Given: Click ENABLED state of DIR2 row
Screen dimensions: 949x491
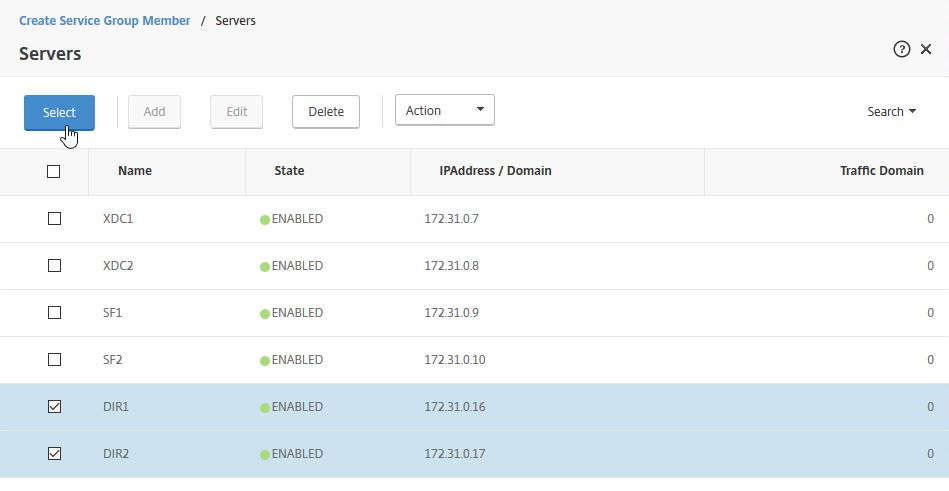Looking at the screenshot, I should tap(297, 453).
